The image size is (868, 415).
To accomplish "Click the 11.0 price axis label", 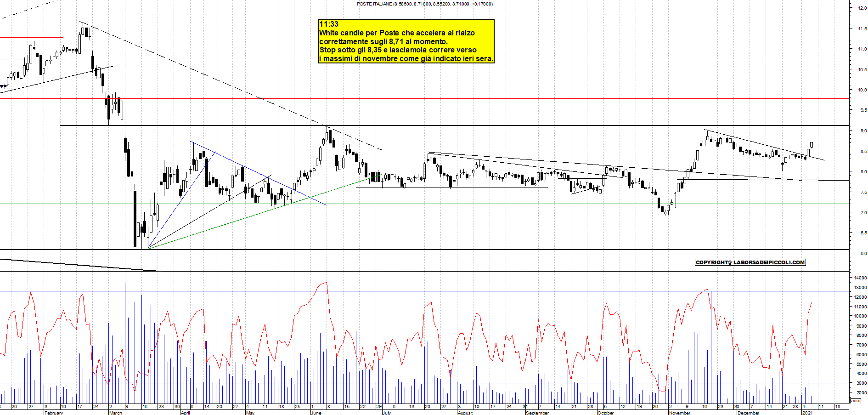I will click(862, 49).
